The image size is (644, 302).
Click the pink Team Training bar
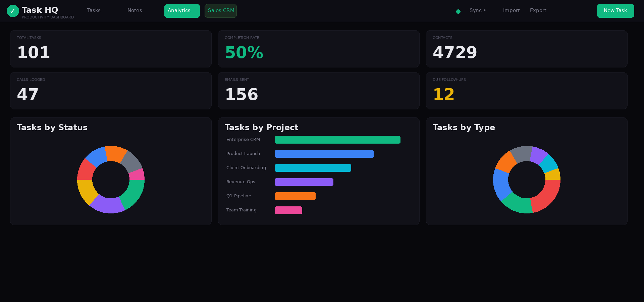pyautogui.click(x=288, y=210)
